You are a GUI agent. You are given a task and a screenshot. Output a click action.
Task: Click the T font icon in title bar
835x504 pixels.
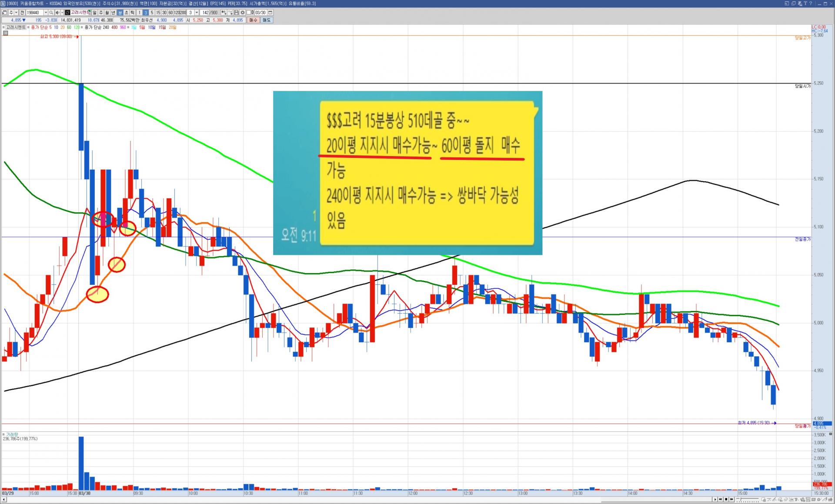point(805,3)
